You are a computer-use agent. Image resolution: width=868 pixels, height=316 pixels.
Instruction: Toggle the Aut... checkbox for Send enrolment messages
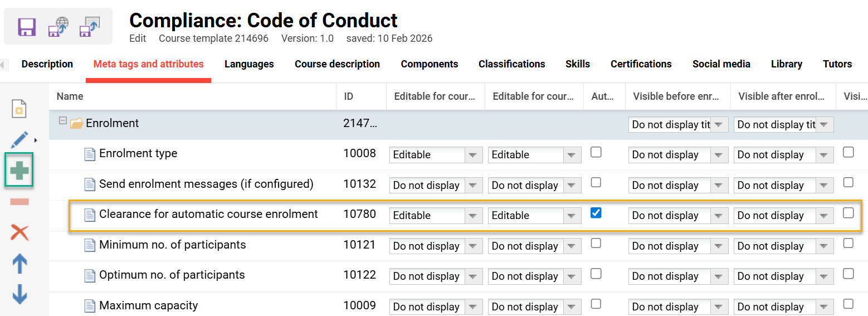[596, 182]
